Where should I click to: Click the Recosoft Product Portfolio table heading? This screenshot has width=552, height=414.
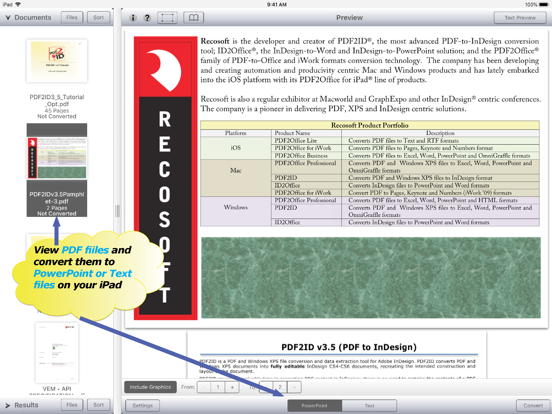point(370,125)
